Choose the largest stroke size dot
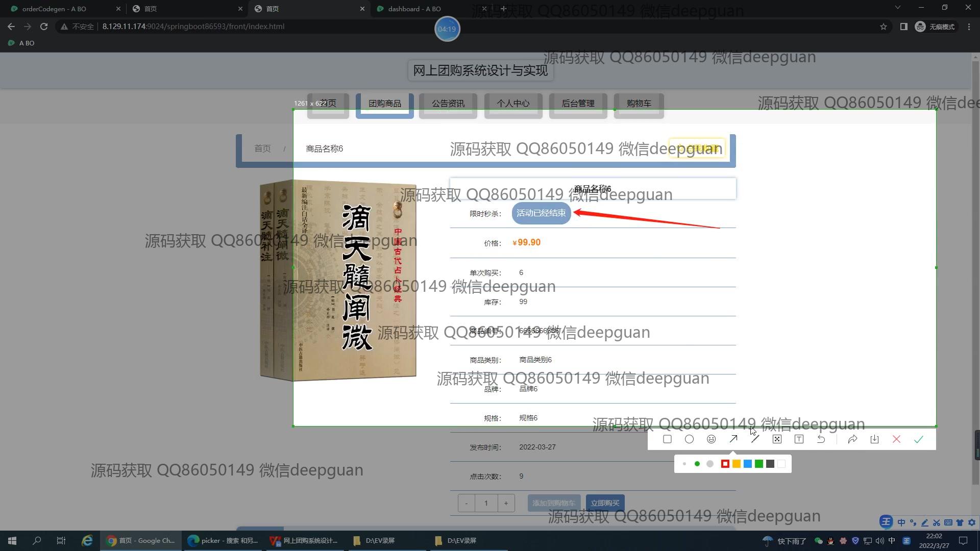This screenshot has width=980, height=551. 709,464
